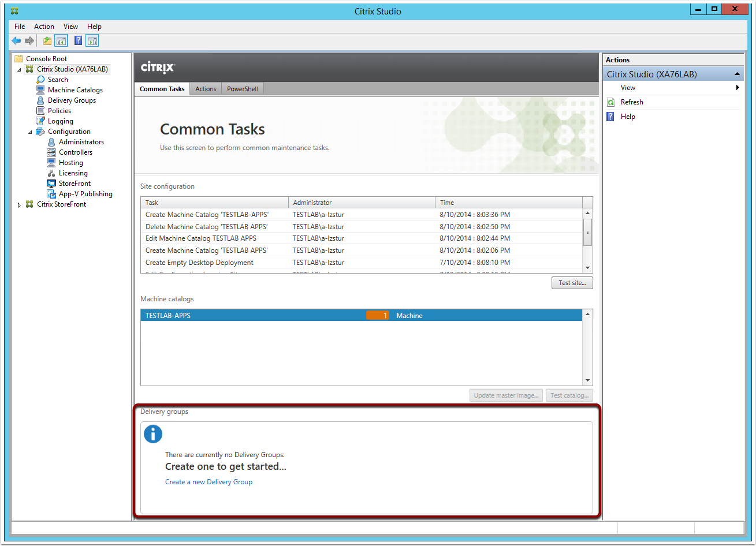Click Create a new Delivery Group link
The width and height of the screenshot is (756, 546).
209,482
